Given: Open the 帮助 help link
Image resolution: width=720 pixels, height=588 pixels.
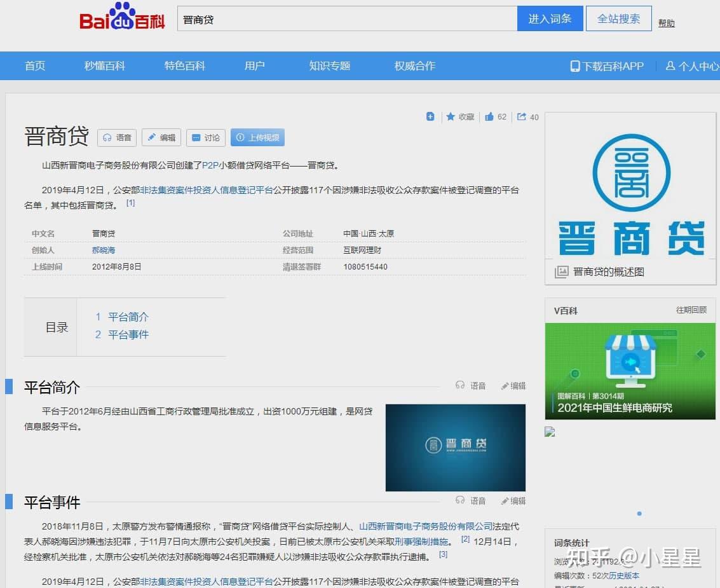Looking at the screenshot, I should pos(666,23).
